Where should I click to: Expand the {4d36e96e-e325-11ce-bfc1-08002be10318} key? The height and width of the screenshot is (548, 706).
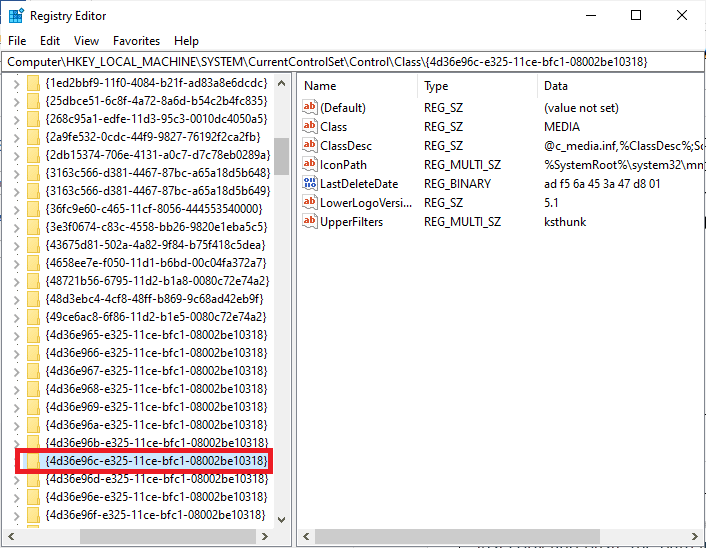(x=17, y=498)
